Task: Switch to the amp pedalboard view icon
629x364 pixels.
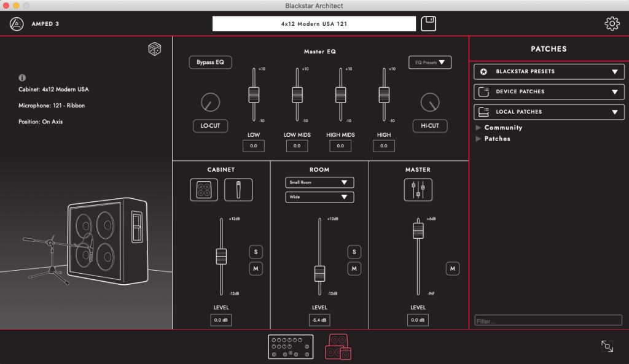Action: [x=291, y=347]
